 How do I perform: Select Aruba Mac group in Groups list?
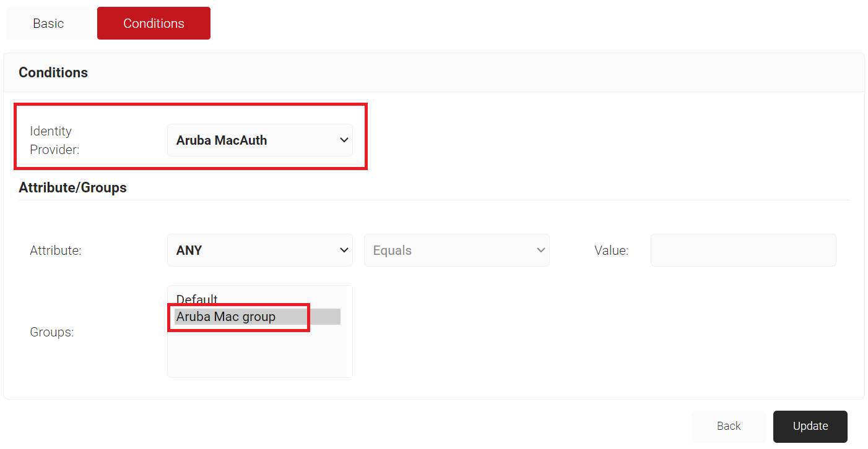tap(258, 317)
